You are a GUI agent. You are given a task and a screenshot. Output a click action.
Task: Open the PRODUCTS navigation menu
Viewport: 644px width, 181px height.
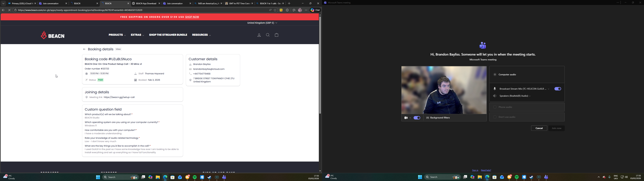(x=117, y=35)
